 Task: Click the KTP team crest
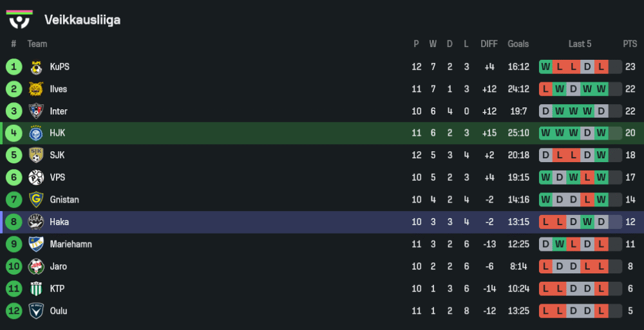coord(36,289)
